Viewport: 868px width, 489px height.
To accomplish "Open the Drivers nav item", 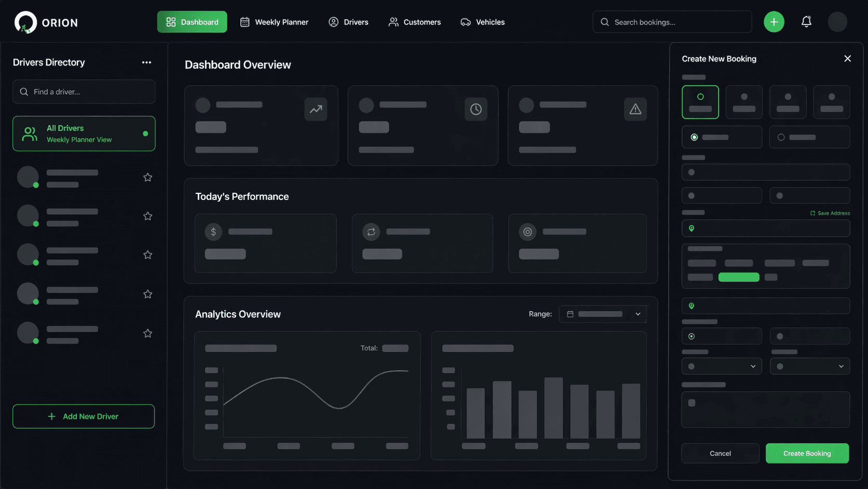I will pos(348,22).
